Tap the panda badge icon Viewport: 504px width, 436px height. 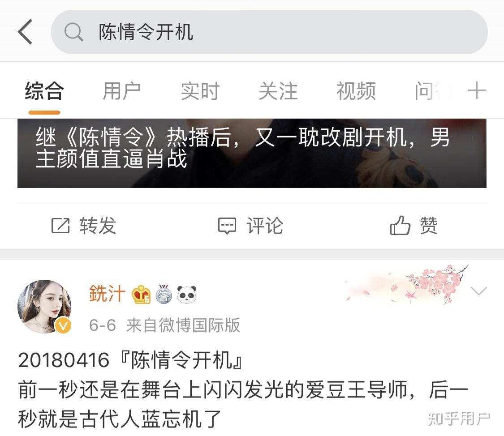187,294
